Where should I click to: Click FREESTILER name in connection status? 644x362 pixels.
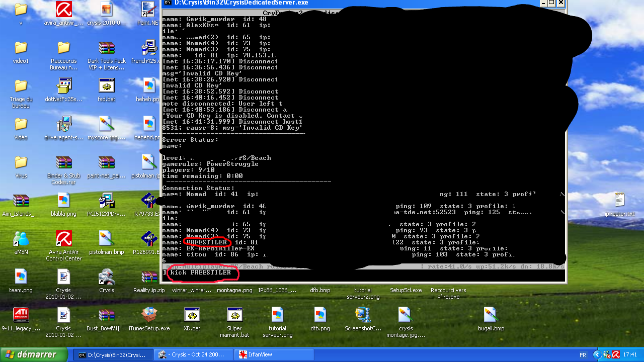point(206,242)
